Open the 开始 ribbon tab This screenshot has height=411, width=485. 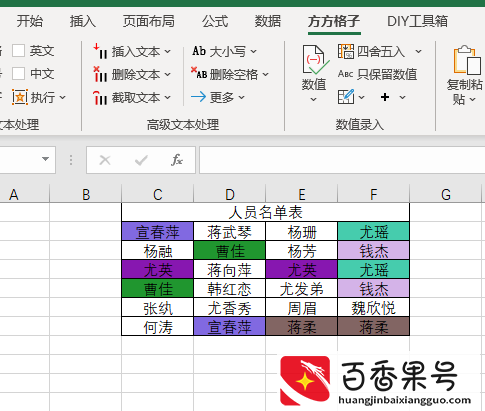click(30, 21)
